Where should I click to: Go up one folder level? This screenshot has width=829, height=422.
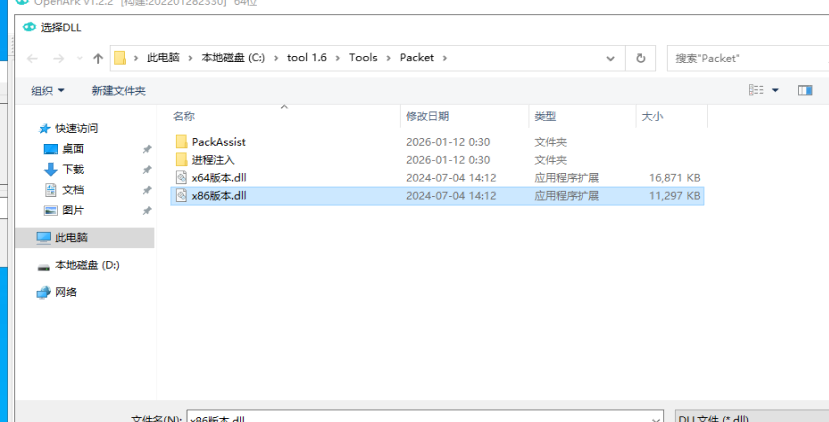point(97,58)
